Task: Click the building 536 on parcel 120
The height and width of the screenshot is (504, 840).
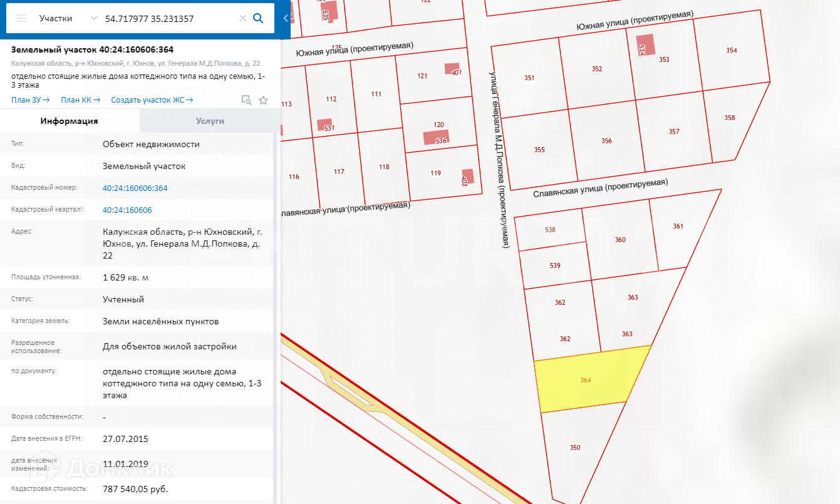Action: coord(435,138)
